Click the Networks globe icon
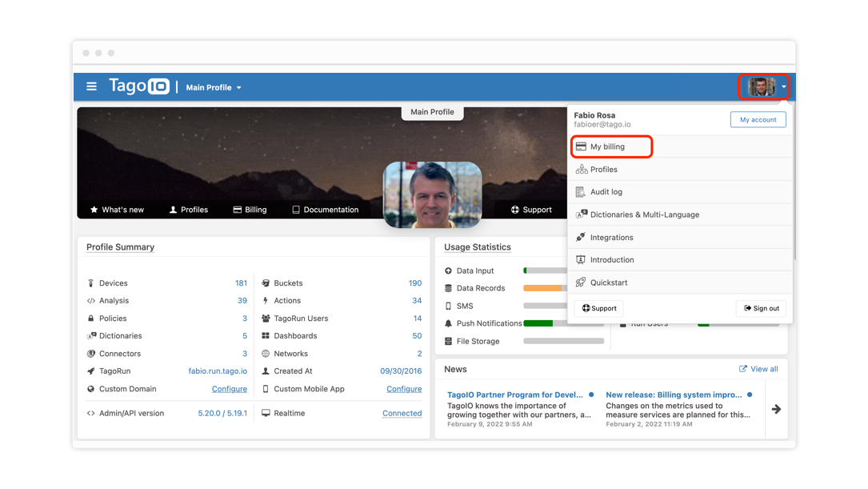Viewport: 868px width, 489px height. click(266, 354)
